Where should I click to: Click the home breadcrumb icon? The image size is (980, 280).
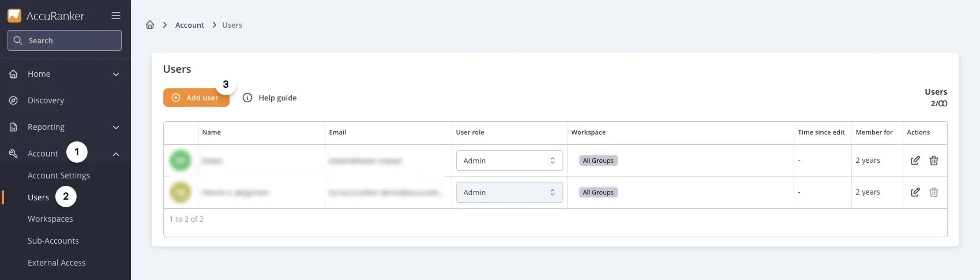coord(150,25)
